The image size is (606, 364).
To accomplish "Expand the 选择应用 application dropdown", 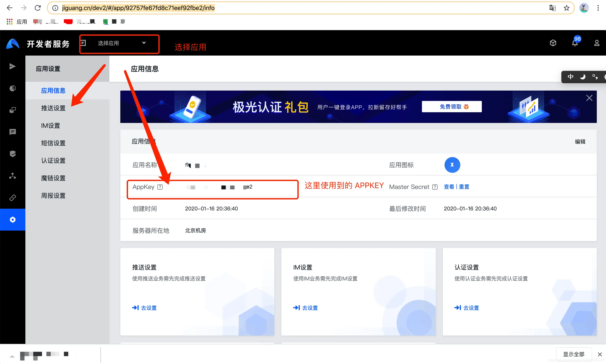I will 119,43.
